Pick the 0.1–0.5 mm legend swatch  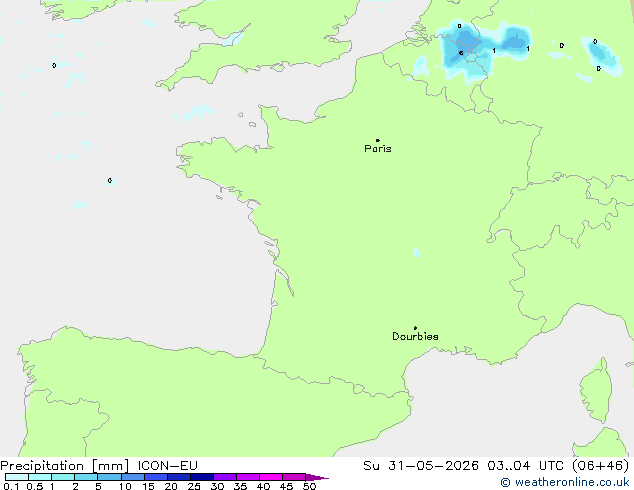[17, 477]
